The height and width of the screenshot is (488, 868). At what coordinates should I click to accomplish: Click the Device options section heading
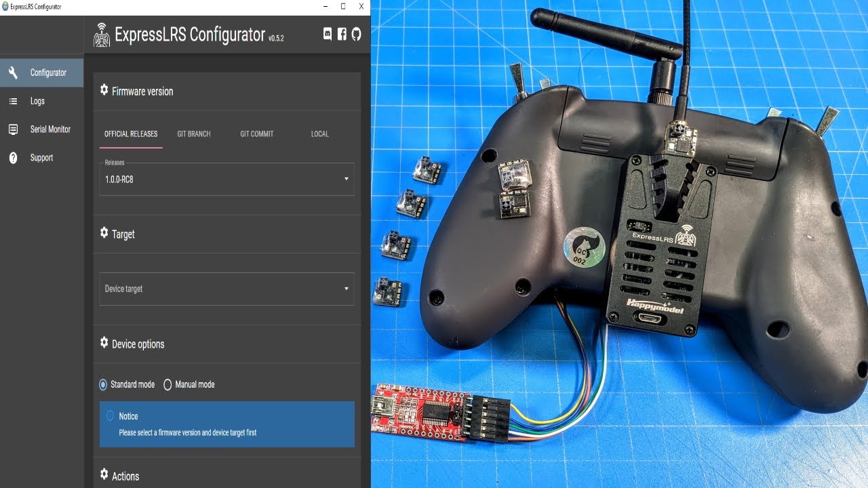tap(138, 344)
